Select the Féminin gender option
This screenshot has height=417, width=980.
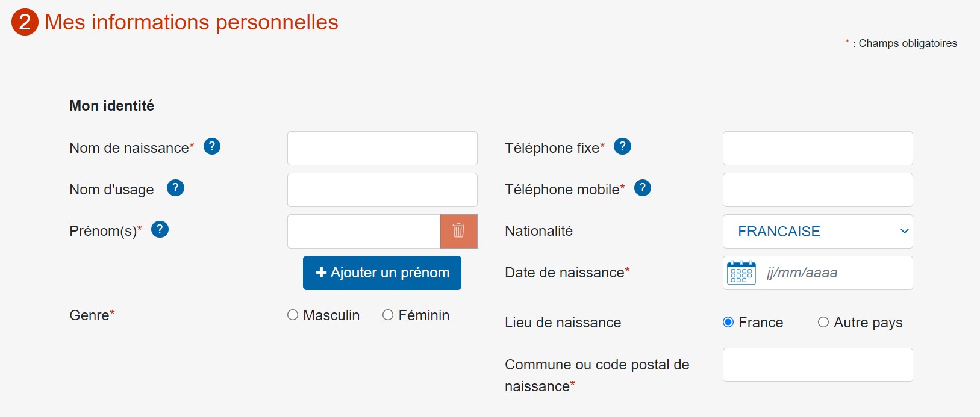pos(388,315)
